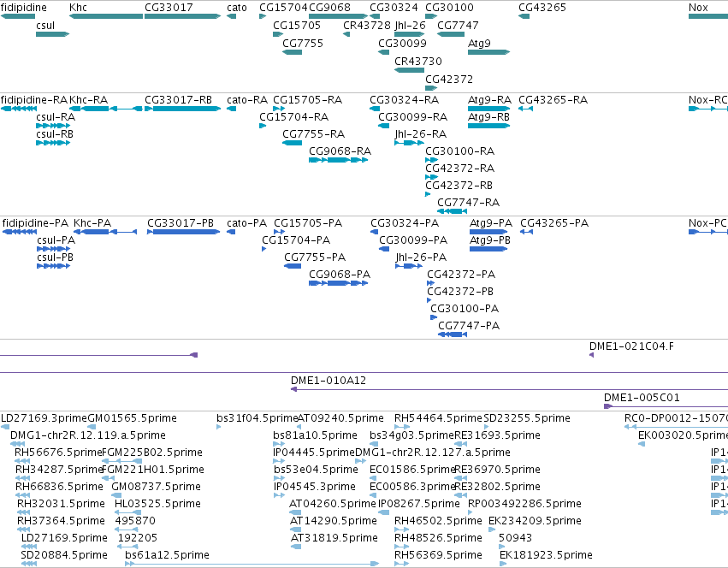The width and height of the screenshot is (728, 568).
Task: Select the AT31819.5prime EST
Action: [x=296, y=547]
